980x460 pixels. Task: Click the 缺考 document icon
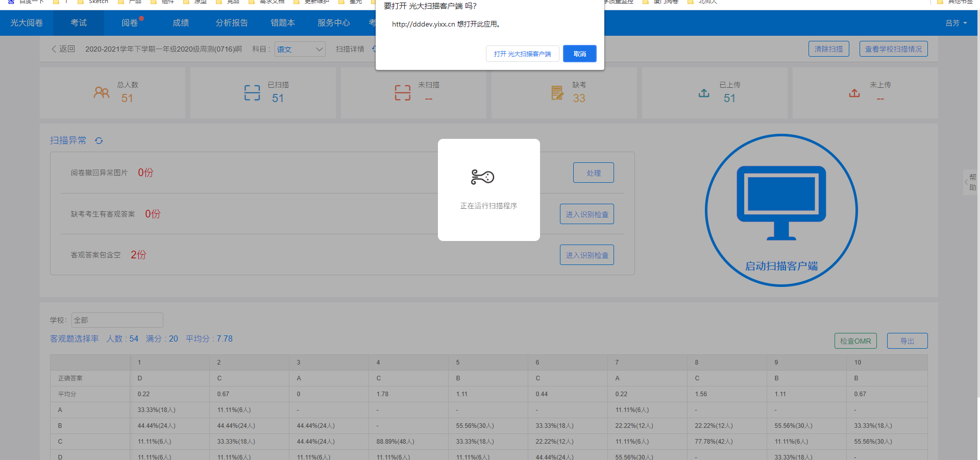tap(557, 93)
